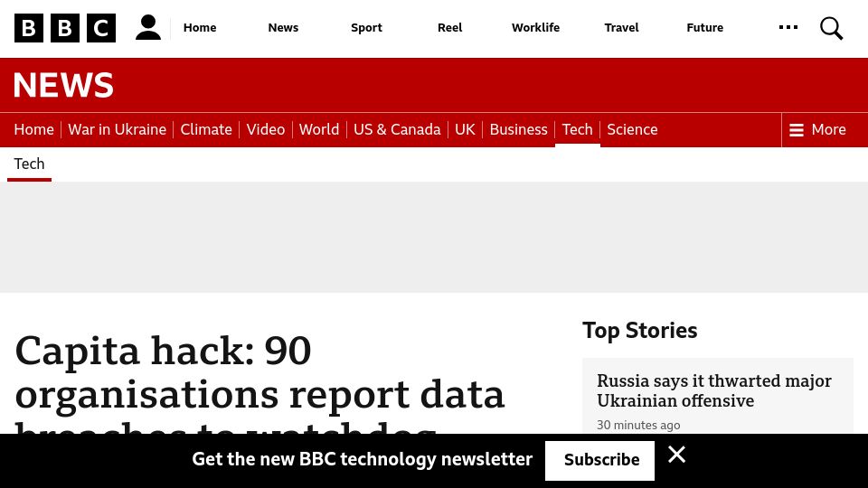Select the Climate section

(206, 129)
